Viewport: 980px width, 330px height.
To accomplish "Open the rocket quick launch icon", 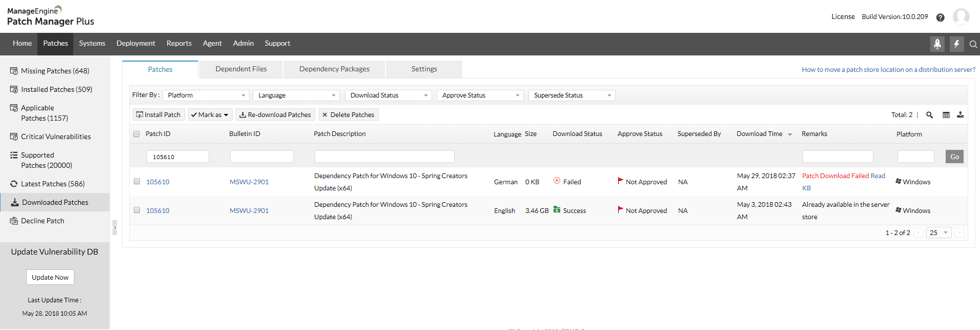I will tap(937, 44).
